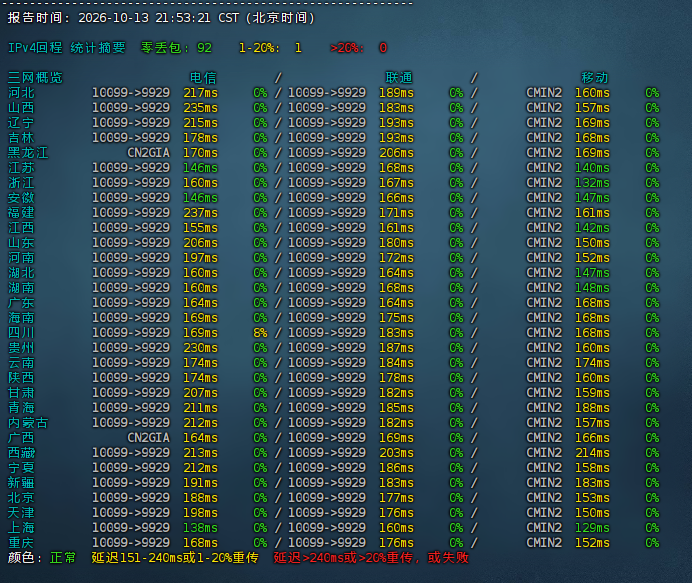Viewport: 692px width, 583px height.
Task: Select the green 129ms mobile latency for 上海
Action: click(592, 528)
